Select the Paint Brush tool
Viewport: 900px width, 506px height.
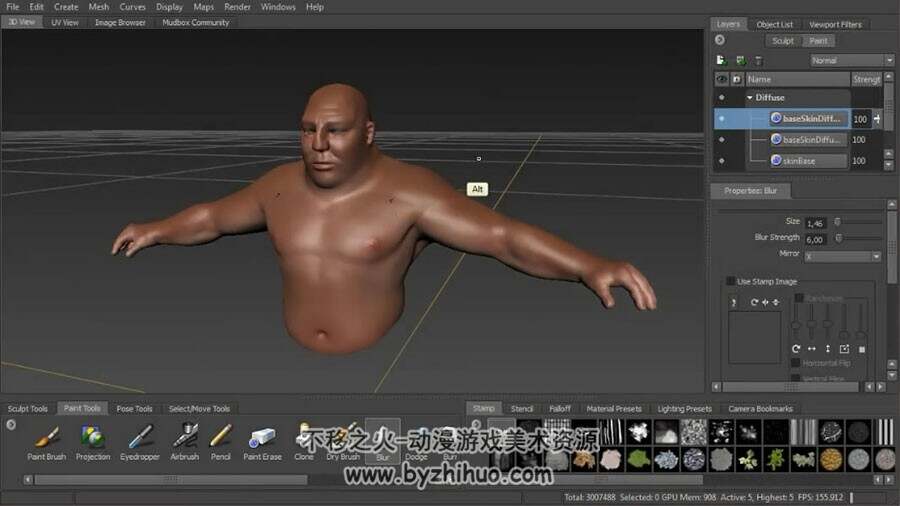click(x=47, y=442)
